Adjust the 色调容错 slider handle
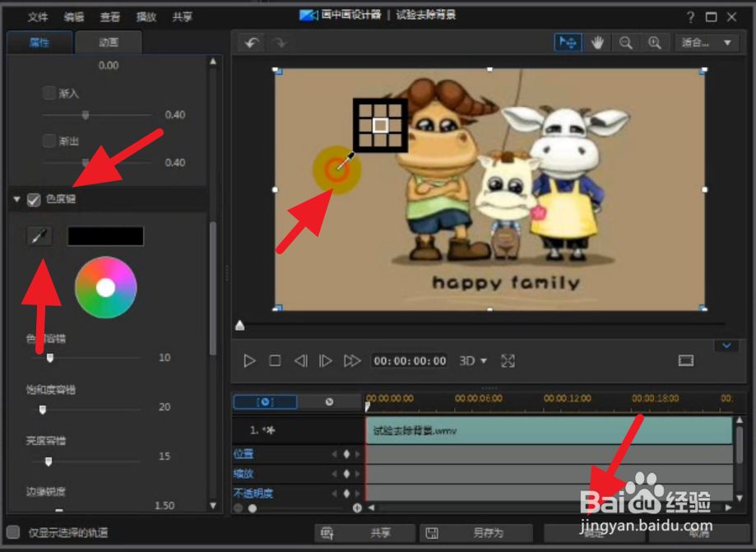Viewport: 756px width, 552px height. click(49, 358)
